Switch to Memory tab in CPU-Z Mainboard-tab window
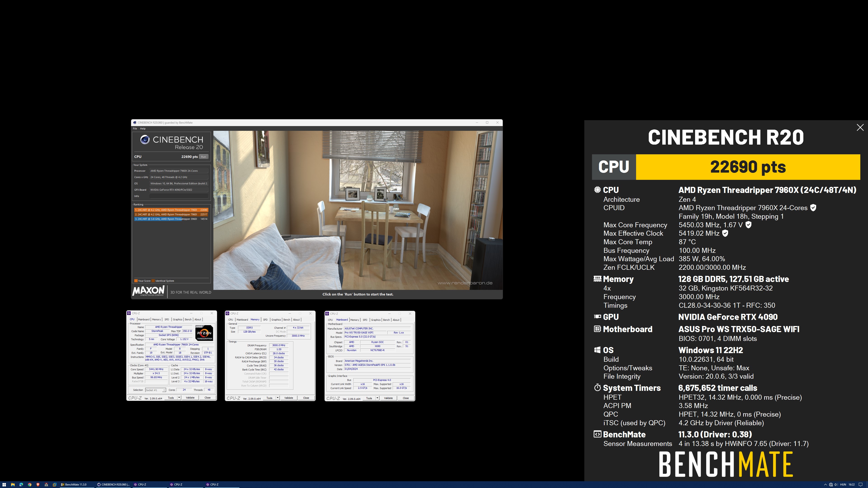Viewport: 868px width, 488px height. point(354,320)
